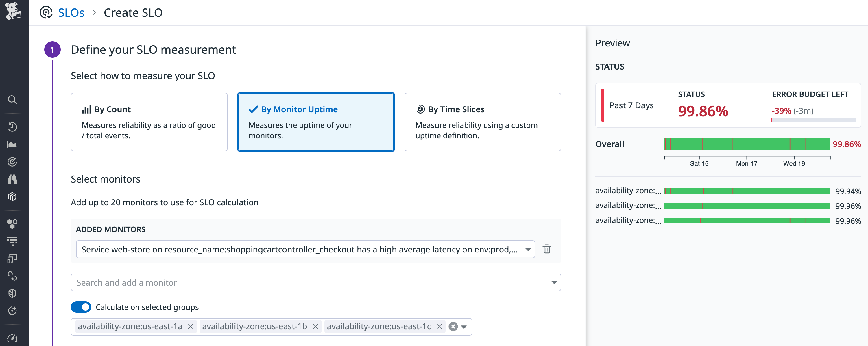The height and width of the screenshot is (346, 868).
Task: Select the By Count measurement option
Action: pos(149,122)
